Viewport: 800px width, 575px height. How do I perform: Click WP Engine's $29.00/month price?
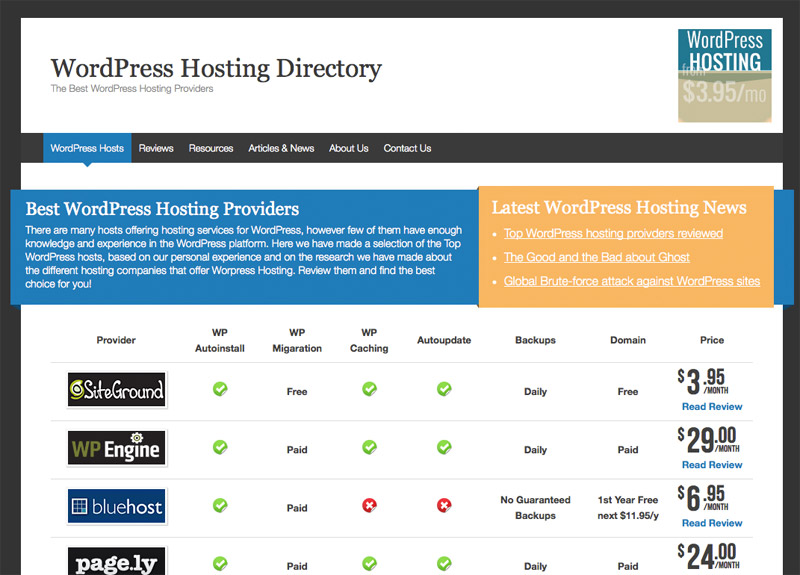point(708,440)
